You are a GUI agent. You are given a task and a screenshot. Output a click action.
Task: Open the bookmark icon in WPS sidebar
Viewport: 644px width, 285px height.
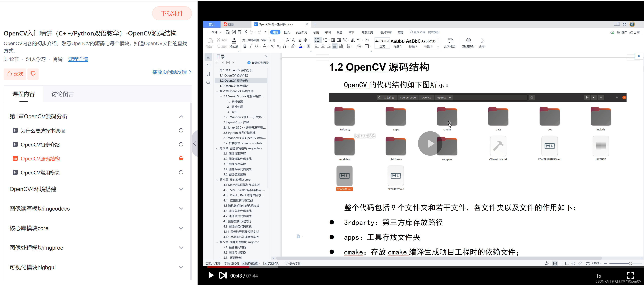coord(208,74)
